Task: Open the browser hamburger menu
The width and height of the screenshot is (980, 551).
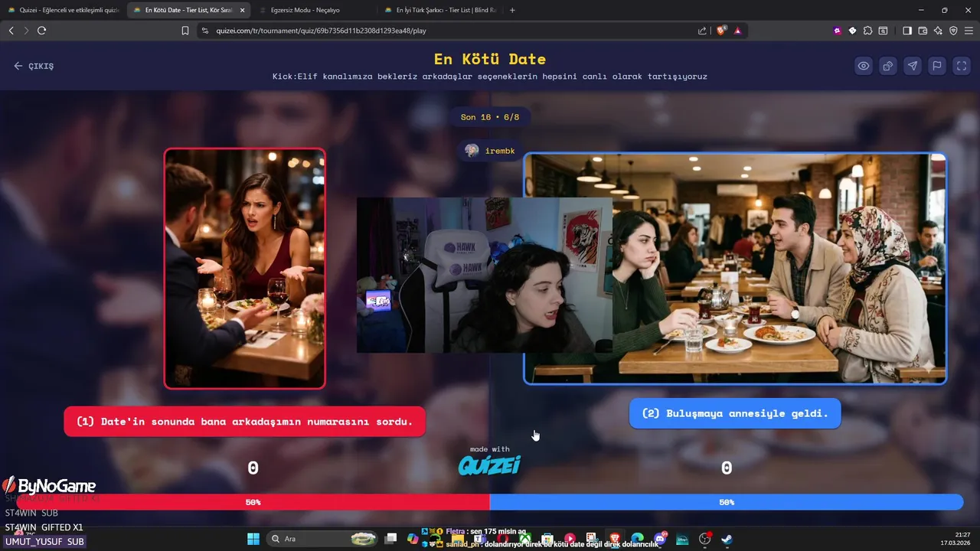Action: pos(969,31)
